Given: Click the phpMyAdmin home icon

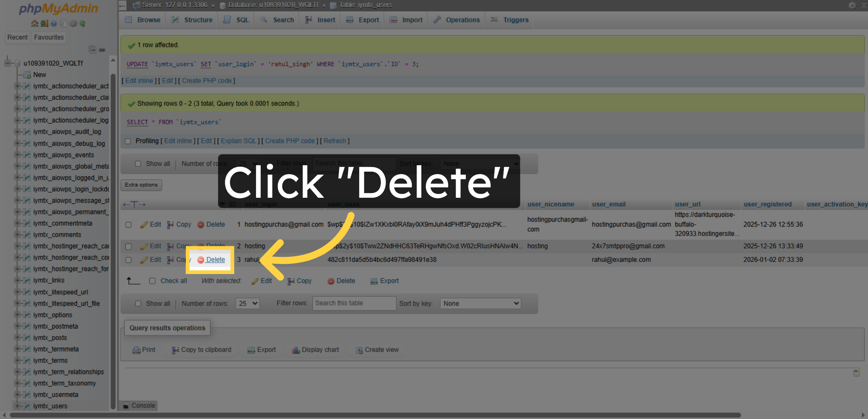Looking at the screenshot, I should tap(35, 23).
